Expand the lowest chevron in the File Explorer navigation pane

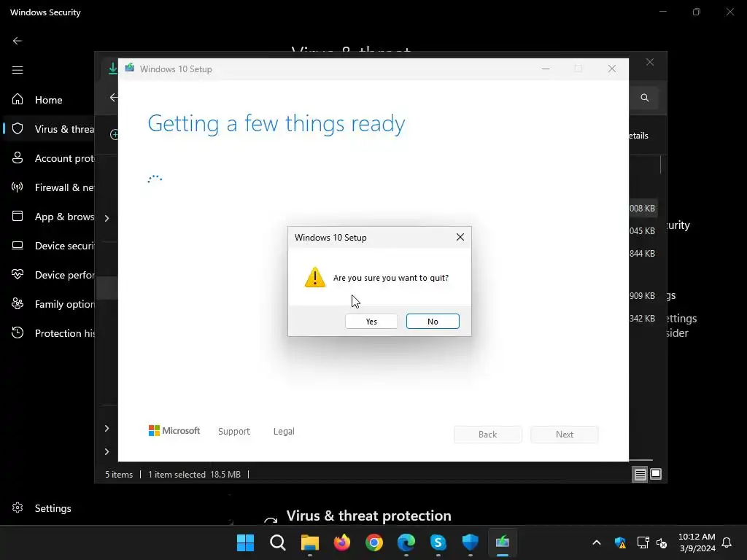(107, 451)
